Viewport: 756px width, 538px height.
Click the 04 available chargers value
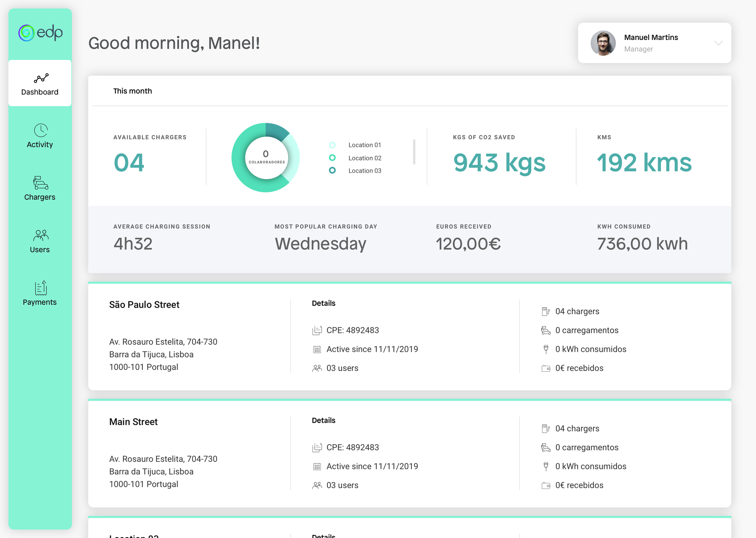coord(129,163)
